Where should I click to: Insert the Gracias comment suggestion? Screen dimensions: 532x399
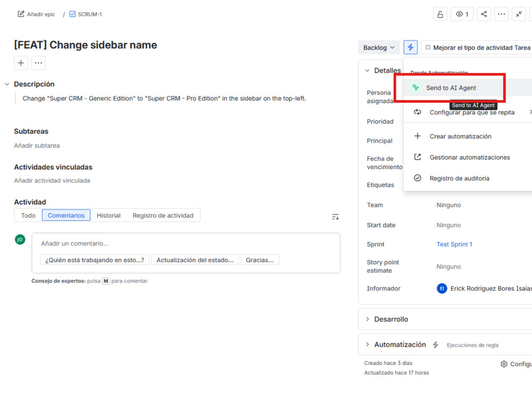[260, 260]
